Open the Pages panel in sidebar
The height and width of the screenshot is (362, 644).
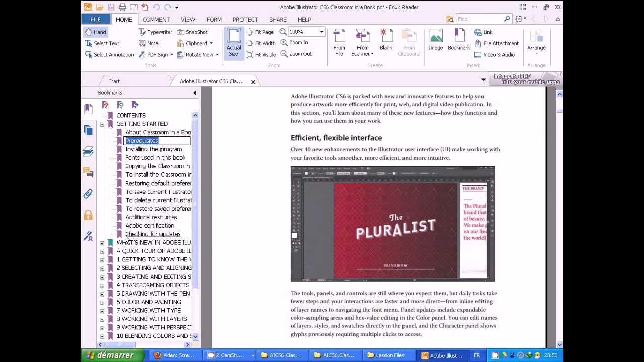pos(88,130)
